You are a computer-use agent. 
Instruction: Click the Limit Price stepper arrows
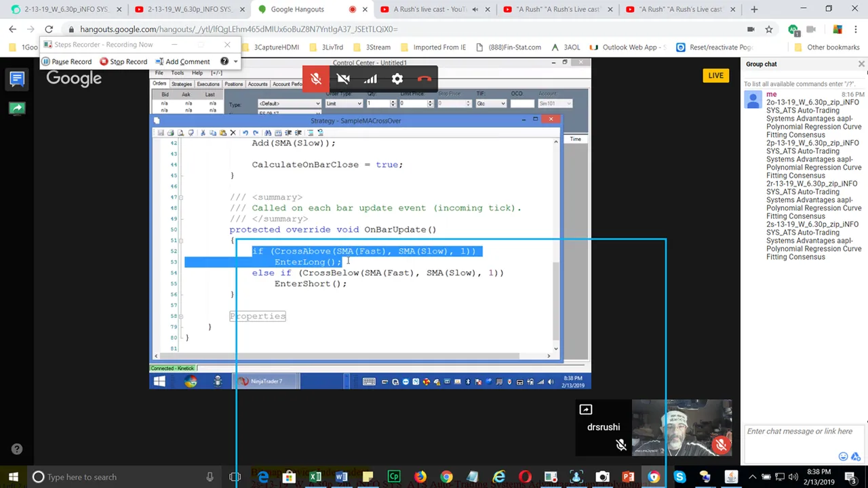(x=429, y=104)
